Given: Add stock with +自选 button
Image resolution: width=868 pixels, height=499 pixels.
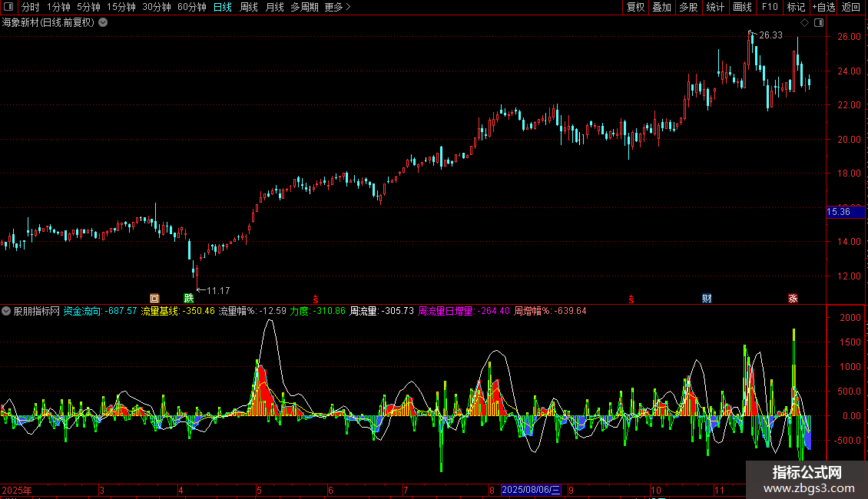Looking at the screenshot, I should pos(823,7).
